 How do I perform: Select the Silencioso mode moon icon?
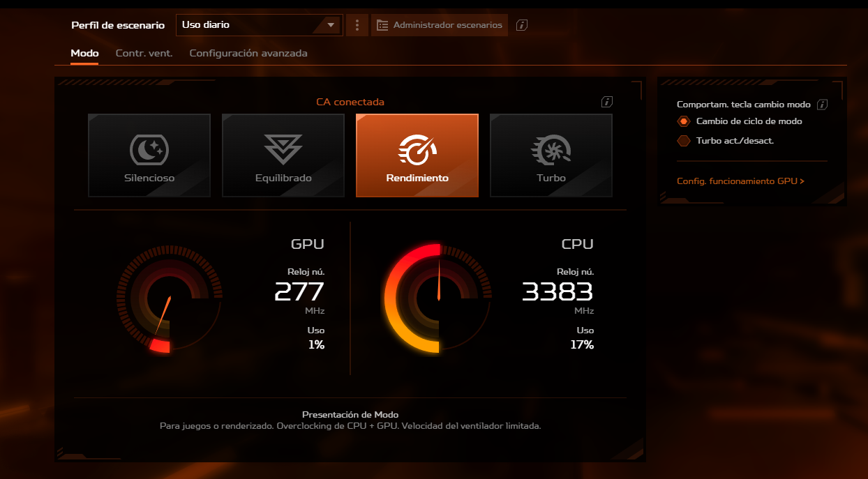coord(149,149)
